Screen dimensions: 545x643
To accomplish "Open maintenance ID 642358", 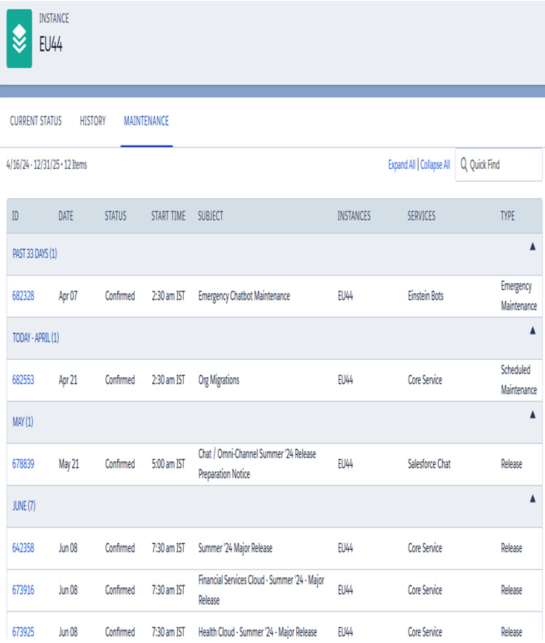I will tap(23, 548).
